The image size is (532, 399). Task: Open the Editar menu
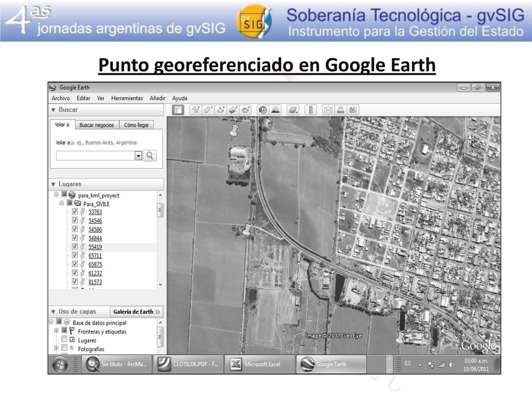point(84,98)
